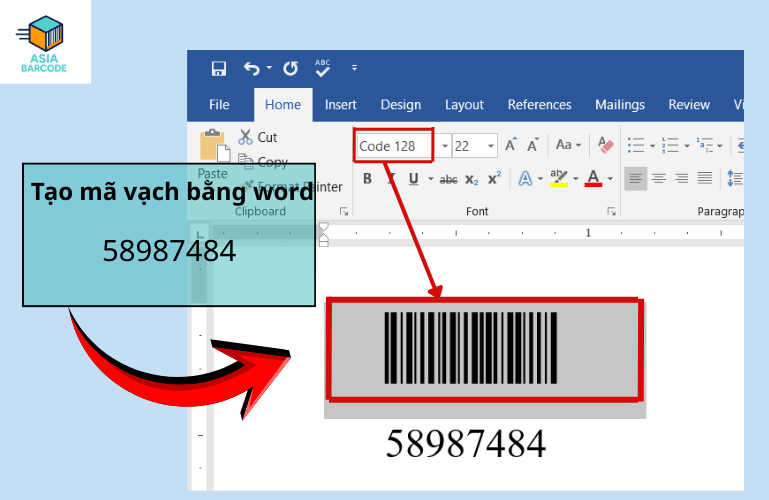Open Text Effects dropdown arrow

pyautogui.click(x=540, y=178)
